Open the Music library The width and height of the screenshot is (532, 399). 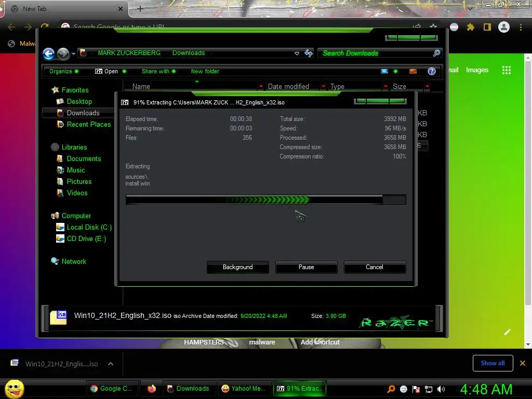[x=71, y=170]
